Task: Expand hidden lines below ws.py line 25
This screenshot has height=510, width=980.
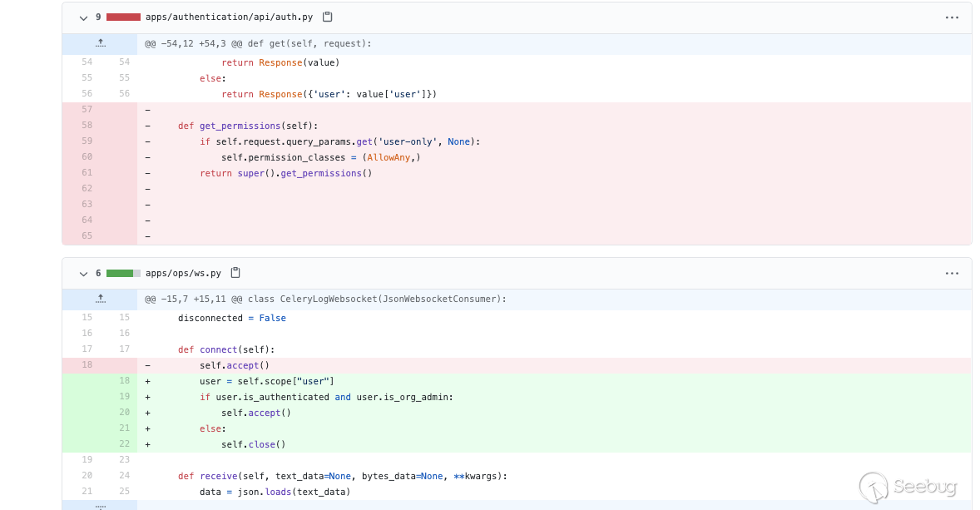Action: 100,506
